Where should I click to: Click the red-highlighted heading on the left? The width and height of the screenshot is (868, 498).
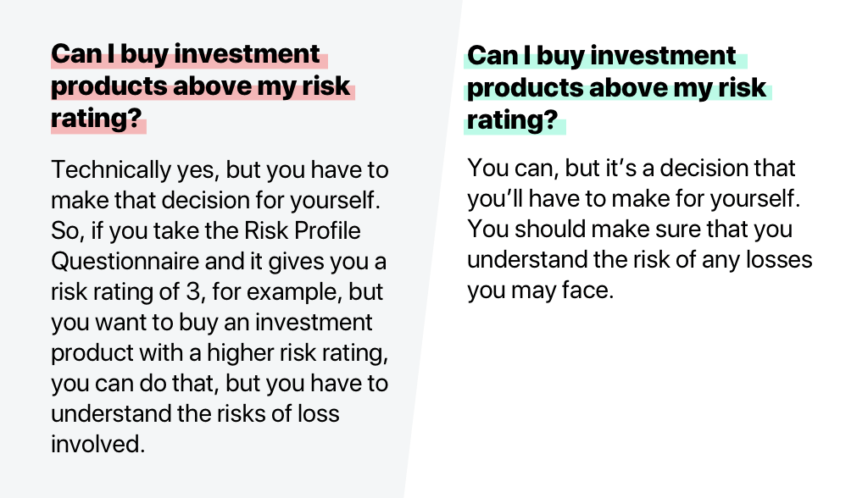202,86
